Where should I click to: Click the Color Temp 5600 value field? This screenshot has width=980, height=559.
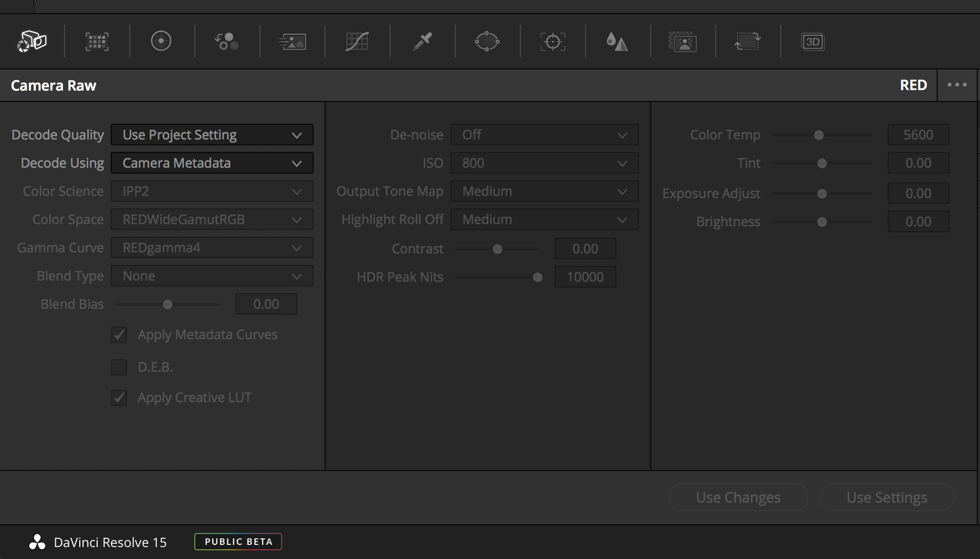point(919,135)
